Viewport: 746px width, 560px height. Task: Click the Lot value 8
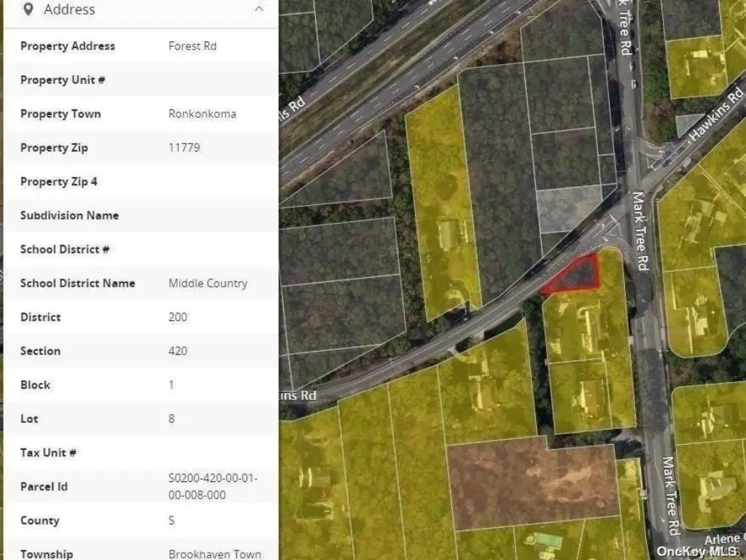pyautogui.click(x=172, y=419)
